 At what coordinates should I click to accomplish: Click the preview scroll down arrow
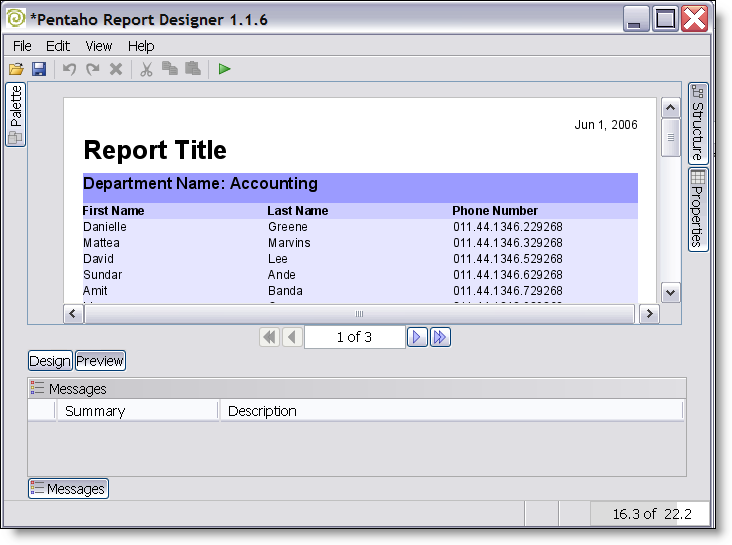coord(670,293)
